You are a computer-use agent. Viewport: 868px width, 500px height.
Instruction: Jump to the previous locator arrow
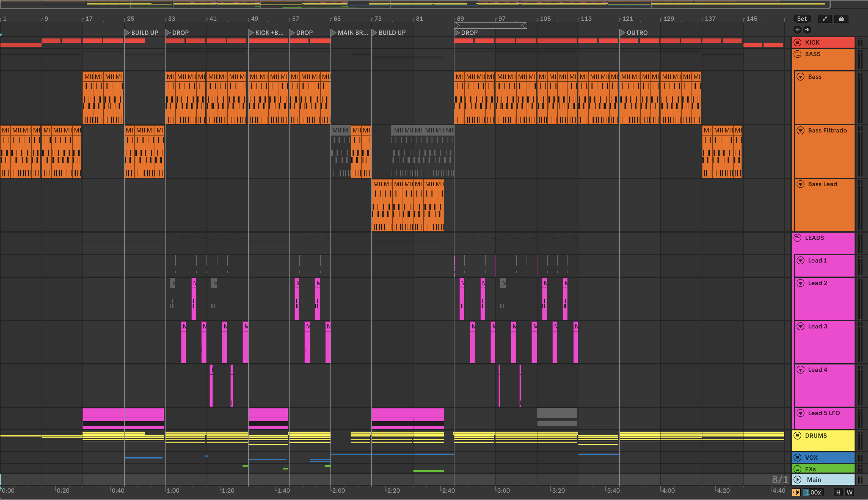point(797,30)
